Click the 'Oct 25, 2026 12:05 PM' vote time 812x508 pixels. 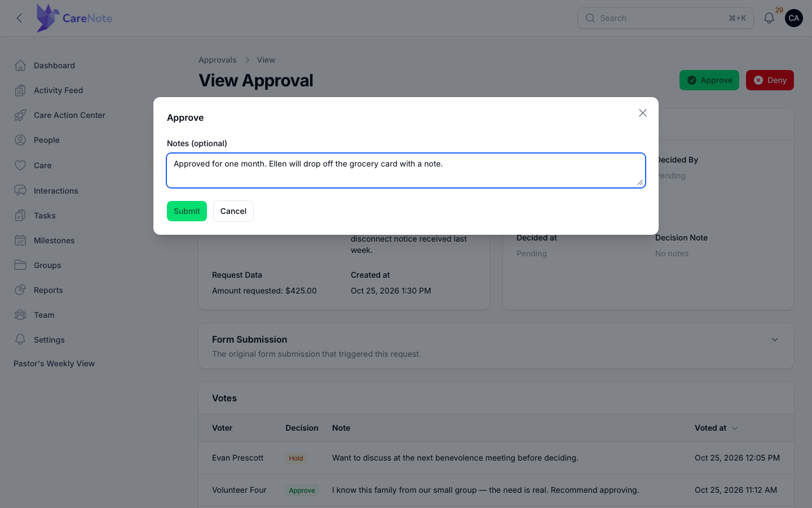[737, 458]
